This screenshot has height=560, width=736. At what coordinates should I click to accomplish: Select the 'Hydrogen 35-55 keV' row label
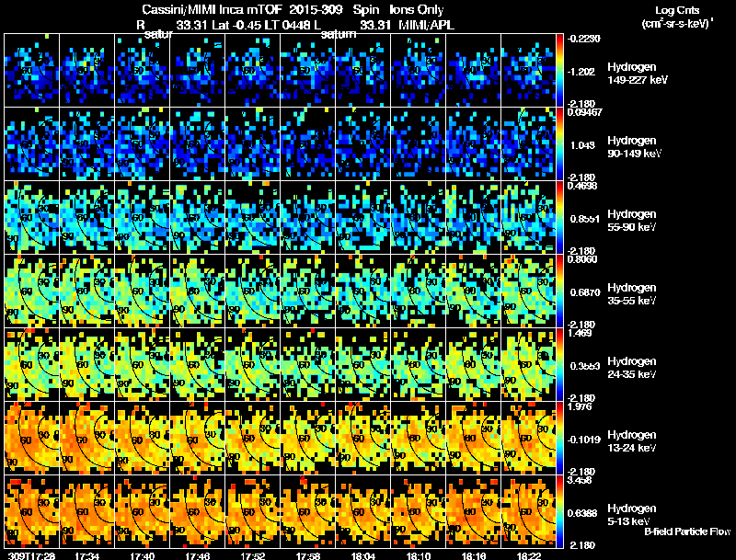pos(632,293)
